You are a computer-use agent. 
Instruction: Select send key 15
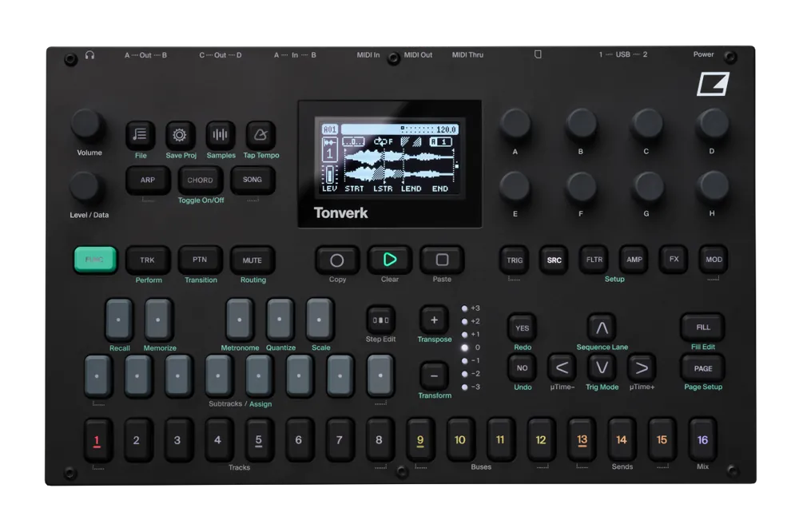662,440
